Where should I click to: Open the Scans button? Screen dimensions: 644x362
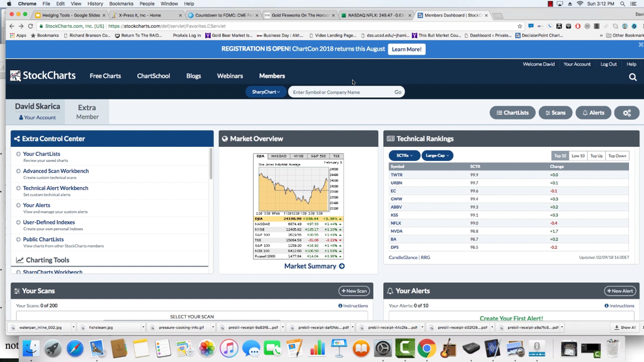click(555, 113)
